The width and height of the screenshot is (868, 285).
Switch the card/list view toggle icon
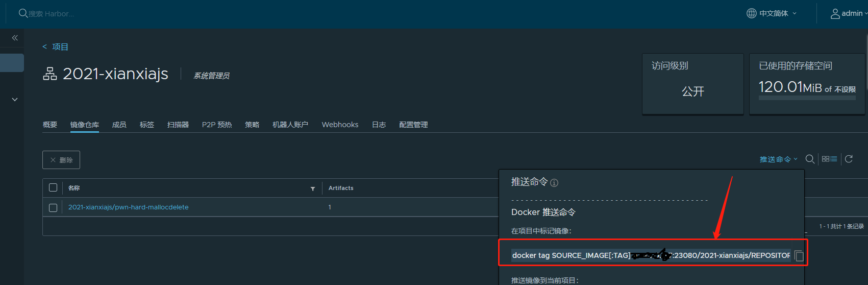pos(830,159)
